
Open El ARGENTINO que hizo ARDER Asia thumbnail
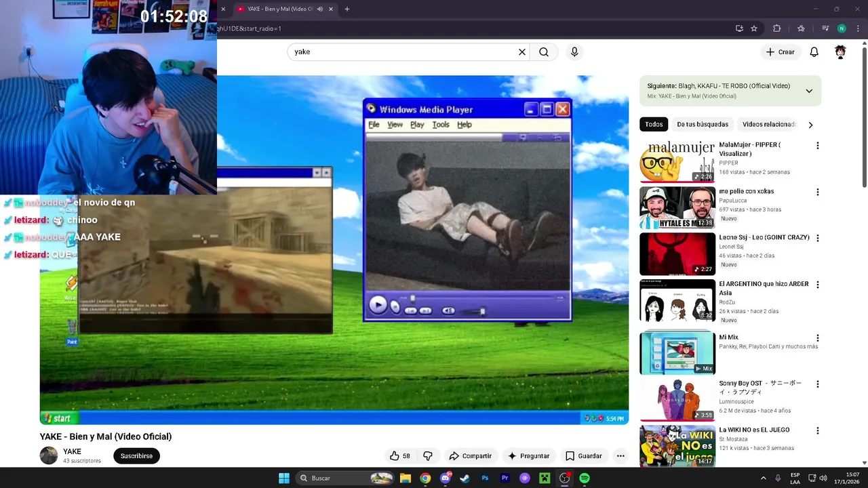677,300
